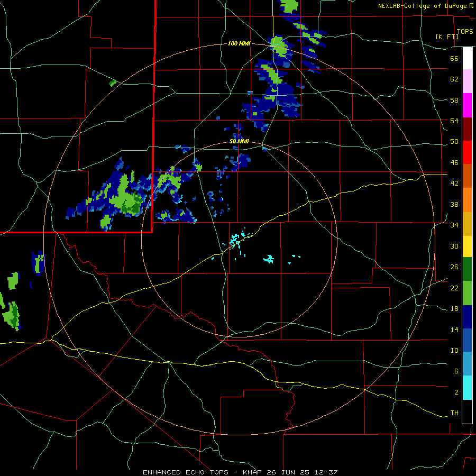Pick the bright orange legend swatch

click(x=467, y=200)
